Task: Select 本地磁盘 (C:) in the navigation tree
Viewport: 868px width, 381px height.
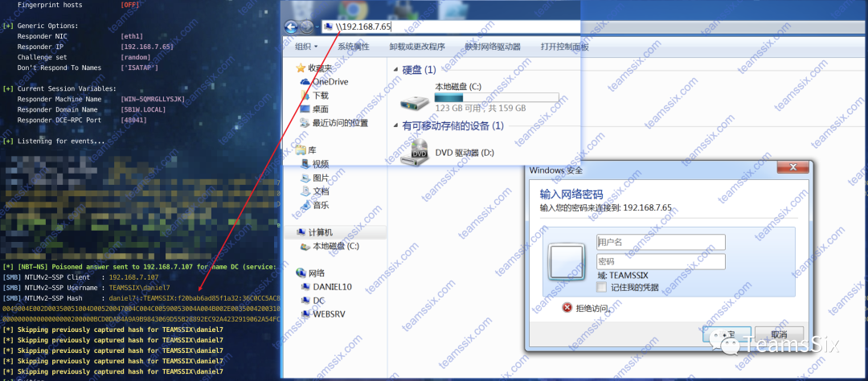Action: pyautogui.click(x=330, y=246)
